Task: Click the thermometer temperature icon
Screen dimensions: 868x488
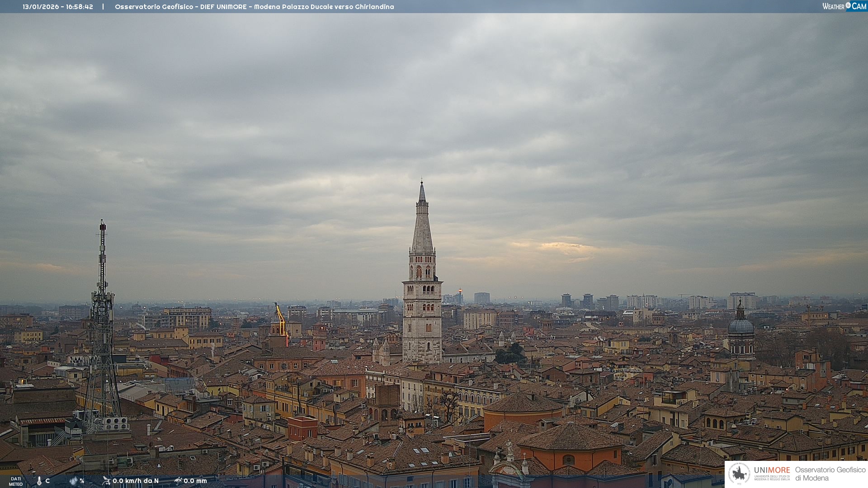Action: (x=39, y=481)
